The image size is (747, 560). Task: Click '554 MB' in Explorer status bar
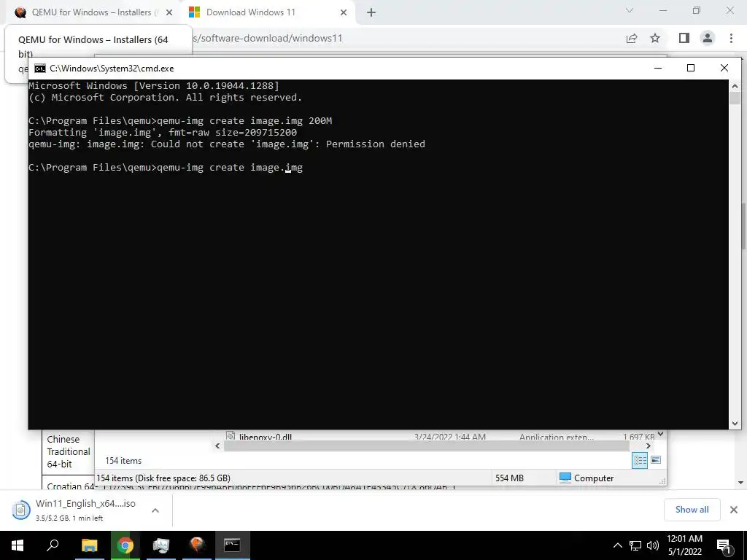point(509,478)
